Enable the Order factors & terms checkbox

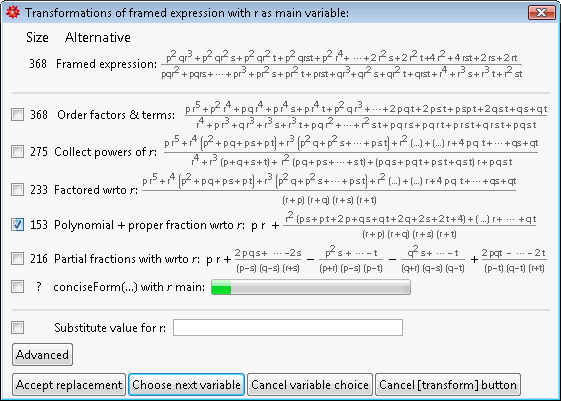[18, 115]
